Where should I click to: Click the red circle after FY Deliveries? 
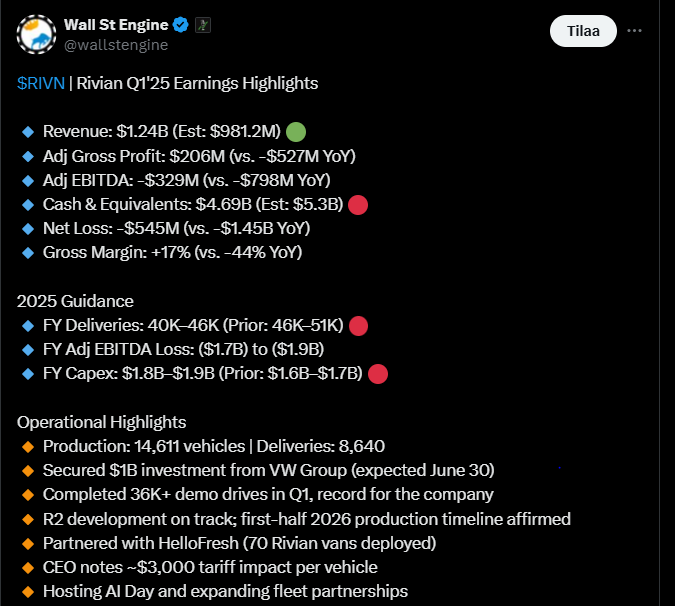358,326
